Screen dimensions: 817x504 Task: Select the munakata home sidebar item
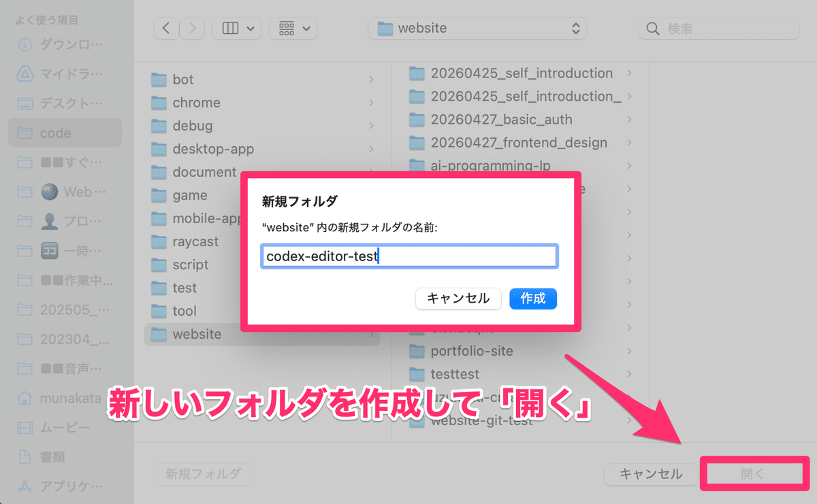pos(65,397)
